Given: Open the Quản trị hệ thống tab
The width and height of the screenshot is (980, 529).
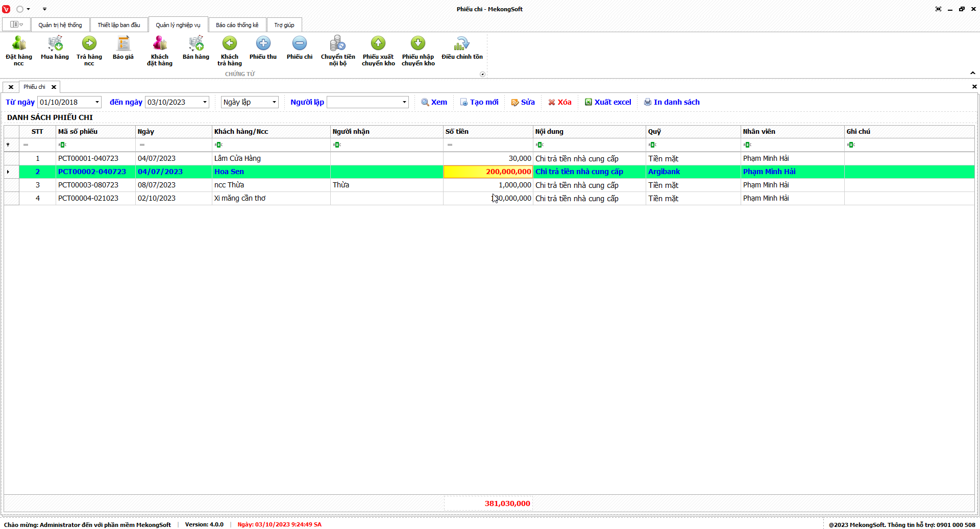Looking at the screenshot, I should point(60,25).
